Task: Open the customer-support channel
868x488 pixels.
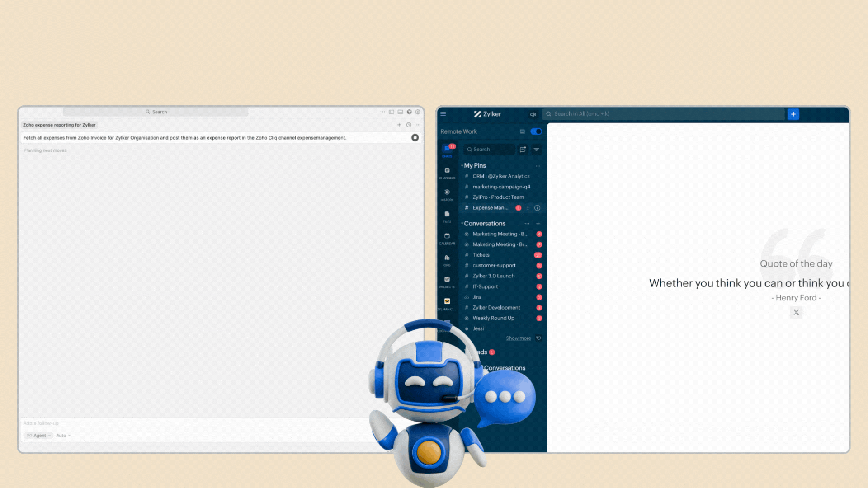Action: tap(494, 265)
